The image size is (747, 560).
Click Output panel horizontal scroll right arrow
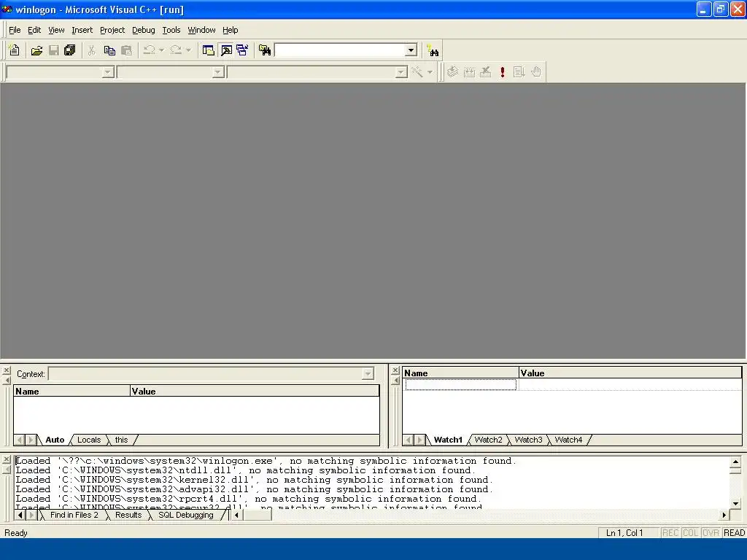point(724,515)
